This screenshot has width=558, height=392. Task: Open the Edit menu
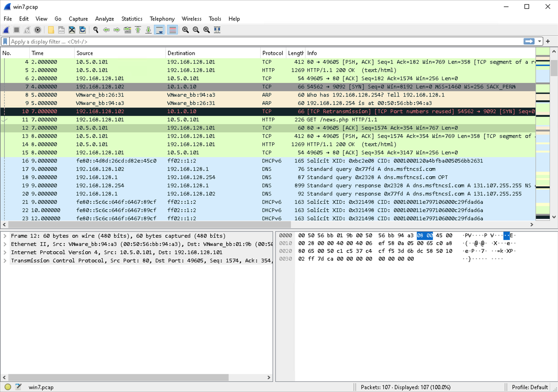click(24, 19)
